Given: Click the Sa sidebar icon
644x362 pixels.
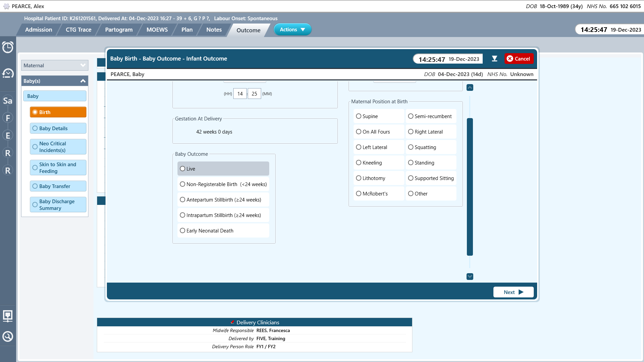Looking at the screenshot, I should [x=8, y=101].
